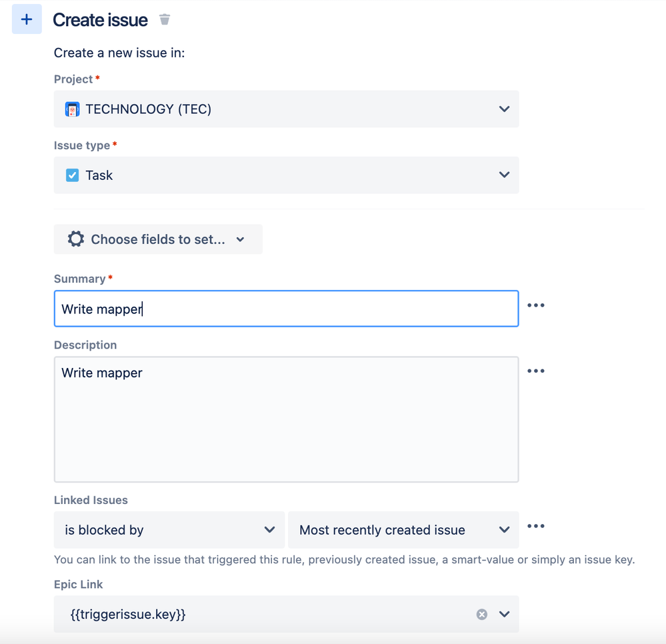Expand the Epic Link dropdown arrow
The width and height of the screenshot is (666, 644).
(x=504, y=614)
